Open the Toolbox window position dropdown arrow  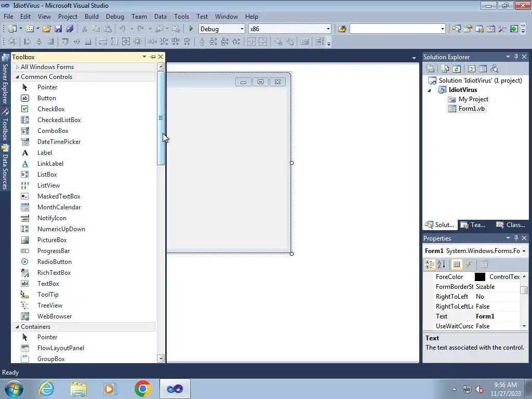click(x=144, y=57)
